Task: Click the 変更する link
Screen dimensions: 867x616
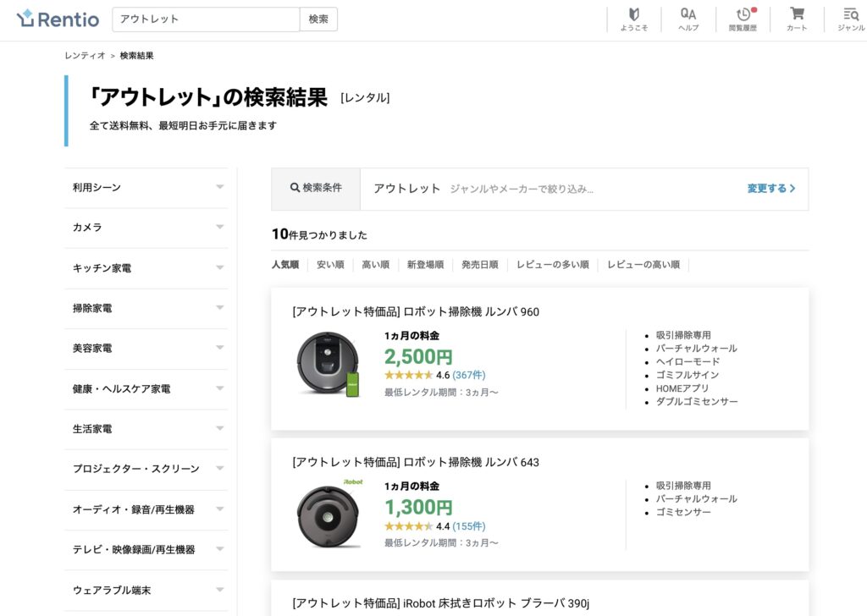Action: (770, 189)
